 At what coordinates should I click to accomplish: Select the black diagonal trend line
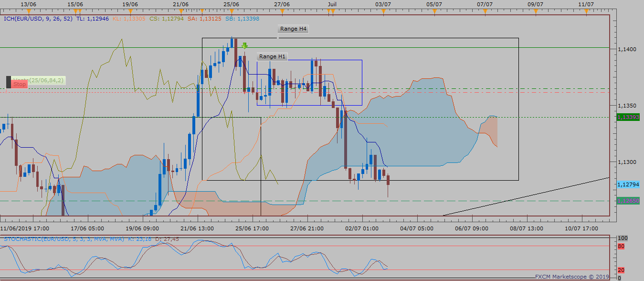[x=527, y=196]
